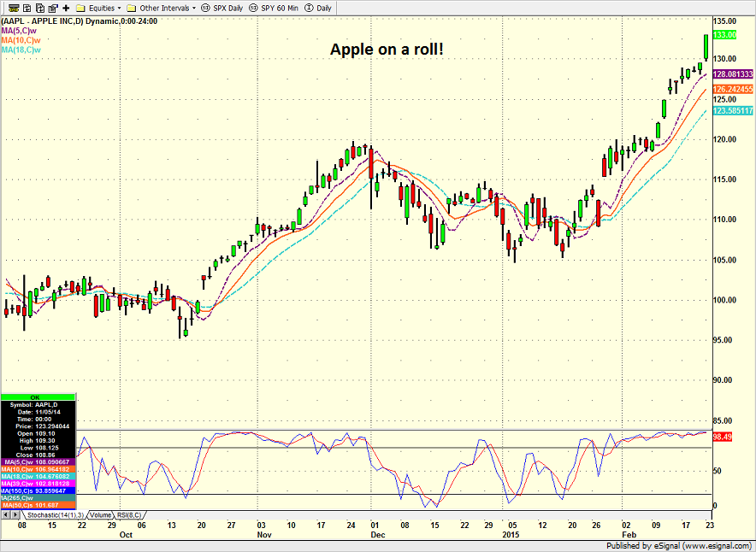Click the Close 108.86 row

38,455
